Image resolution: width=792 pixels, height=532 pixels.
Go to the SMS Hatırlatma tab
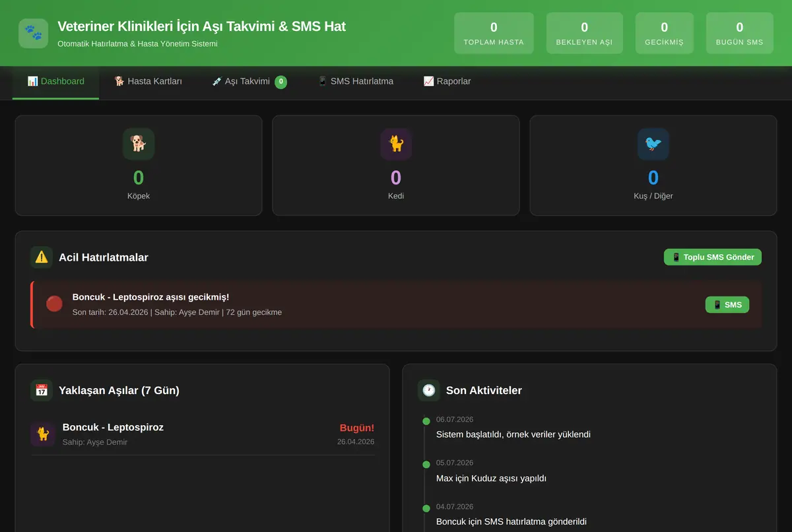click(x=355, y=82)
